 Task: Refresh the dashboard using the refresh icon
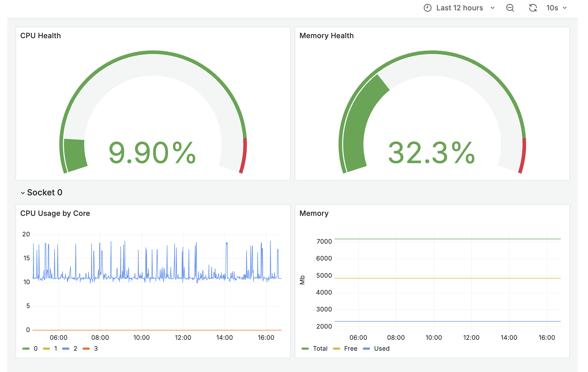[x=532, y=8]
